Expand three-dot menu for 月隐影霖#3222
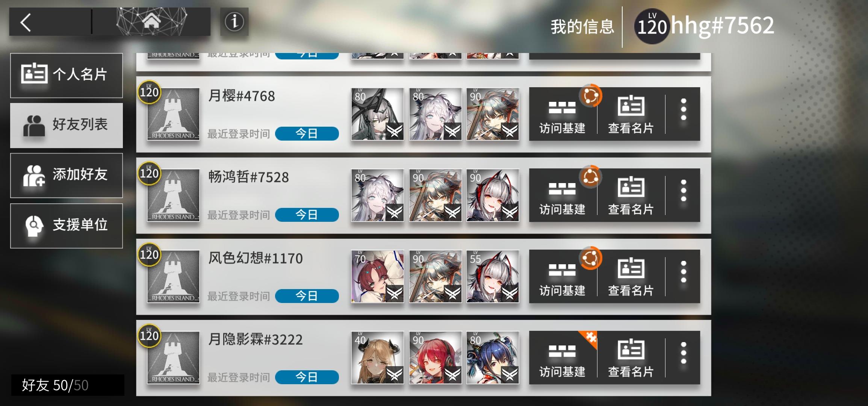Image resolution: width=868 pixels, height=406 pixels. [683, 353]
